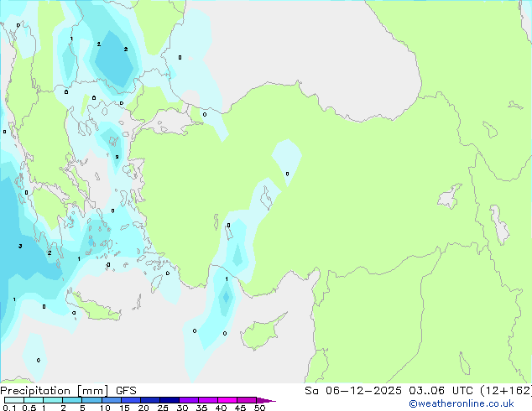Click the over-50 mm arrow tip of legend
The width and height of the screenshot is (532, 411).
(x=266, y=401)
